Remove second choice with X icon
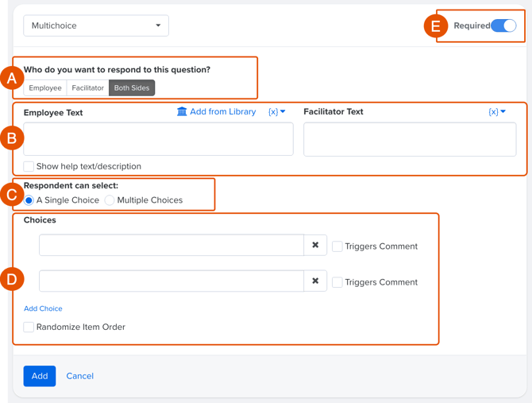 315,281
